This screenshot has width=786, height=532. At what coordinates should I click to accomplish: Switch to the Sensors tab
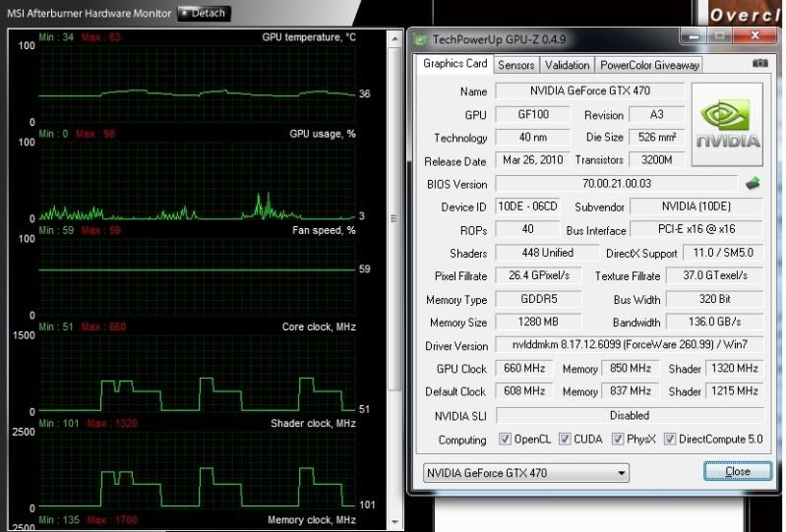point(515,65)
